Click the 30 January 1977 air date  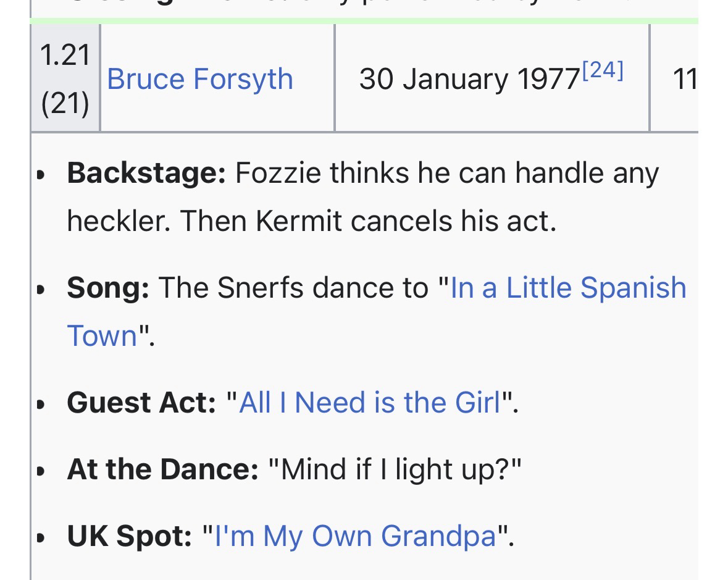pos(469,80)
